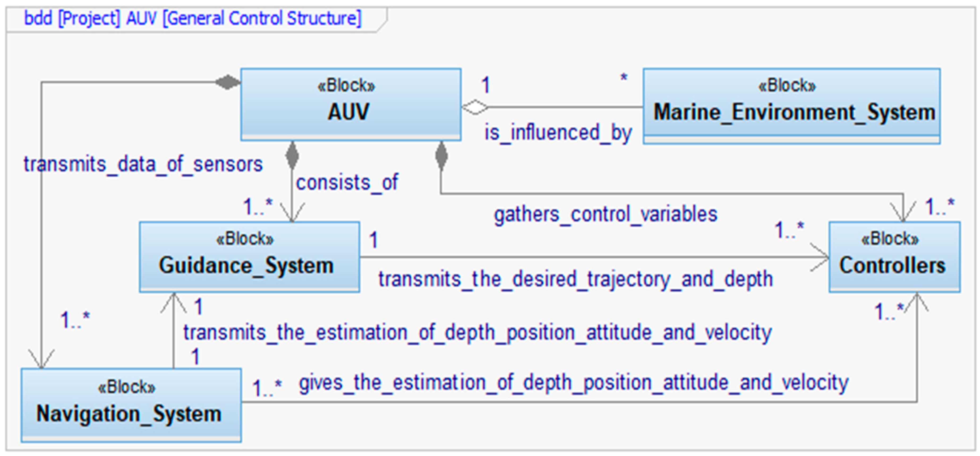The image size is (980, 456).
Task: Select the Guidance_System block
Action: tap(249, 257)
